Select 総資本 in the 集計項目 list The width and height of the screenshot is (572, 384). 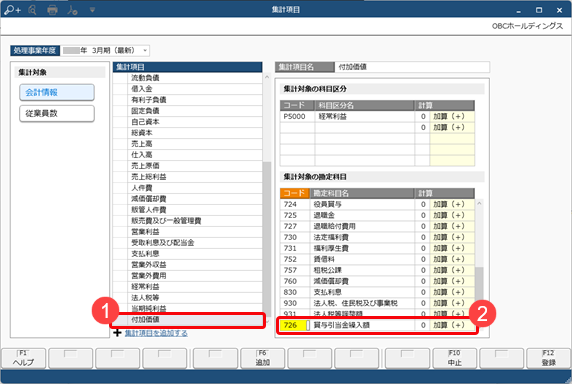click(188, 133)
